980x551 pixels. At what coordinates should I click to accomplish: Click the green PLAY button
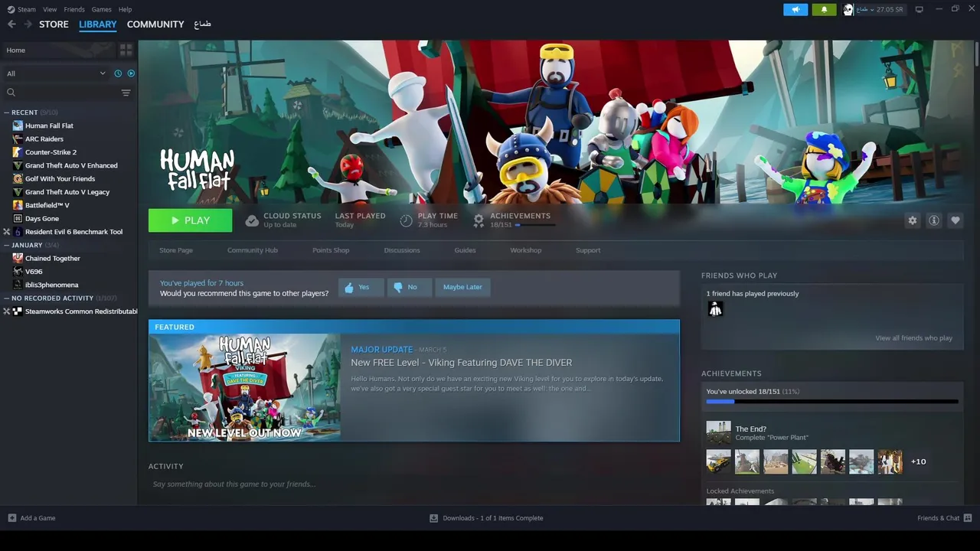190,220
